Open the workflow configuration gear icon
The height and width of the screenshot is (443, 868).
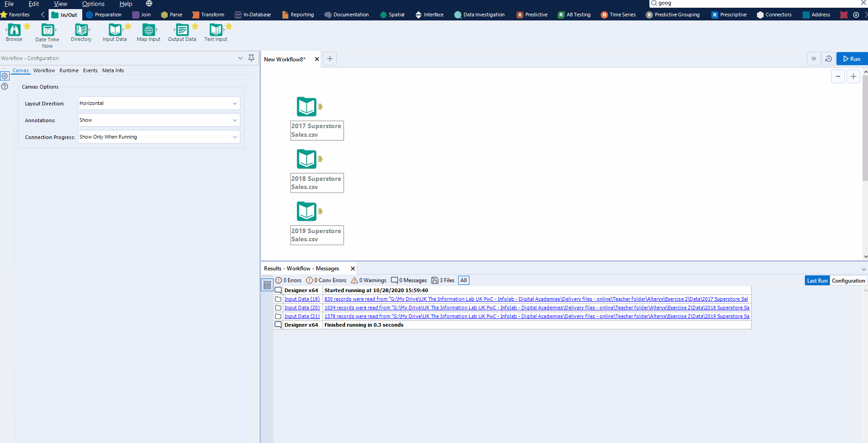click(5, 76)
